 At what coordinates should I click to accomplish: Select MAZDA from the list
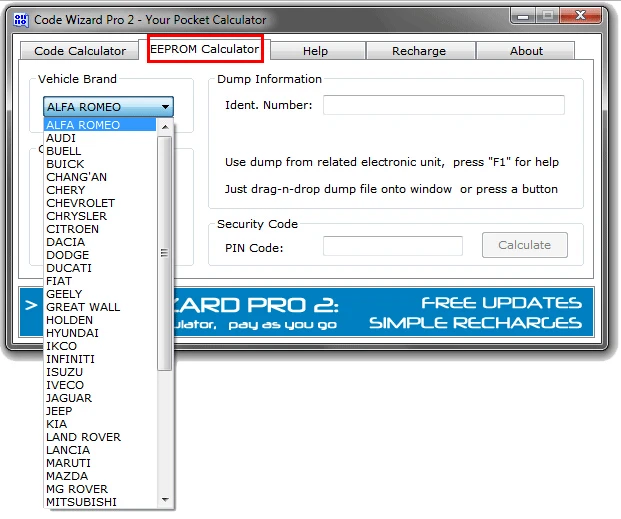click(x=100, y=476)
